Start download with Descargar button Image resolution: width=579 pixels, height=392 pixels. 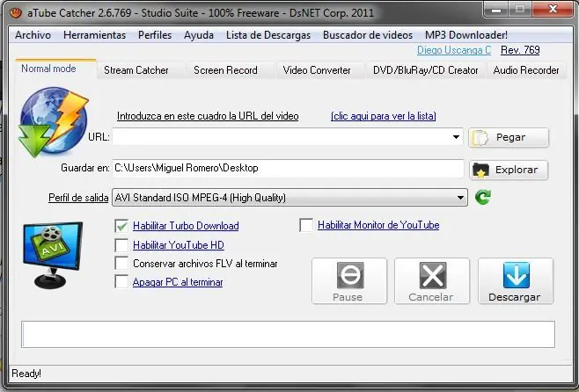pyautogui.click(x=516, y=281)
